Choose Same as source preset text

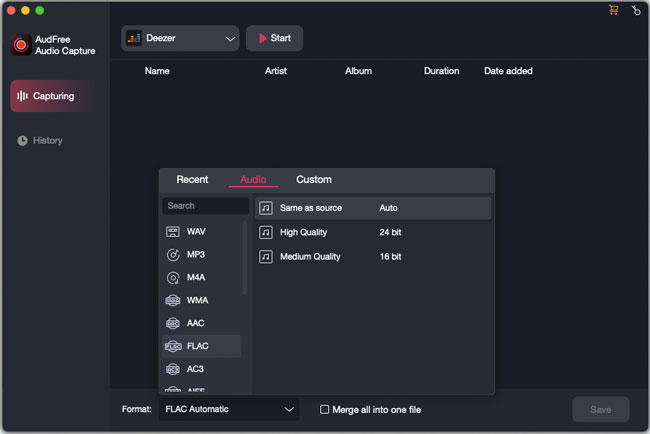311,208
